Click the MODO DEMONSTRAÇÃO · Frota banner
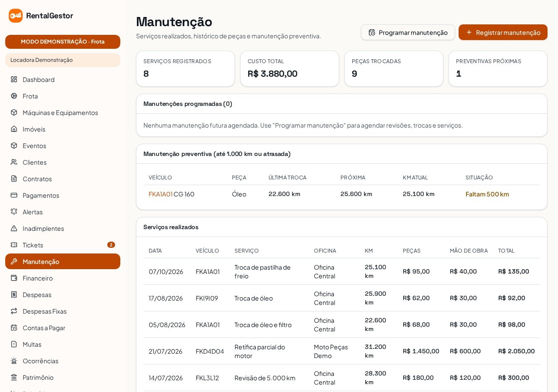 point(63,42)
